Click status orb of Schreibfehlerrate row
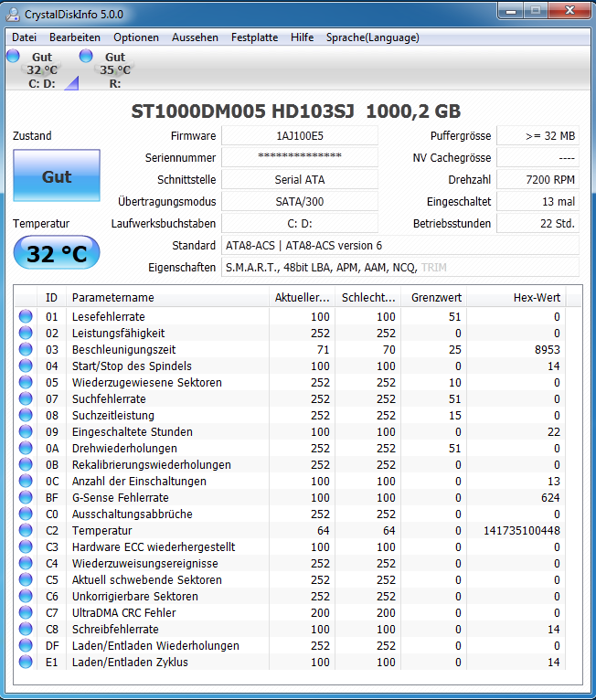The image size is (596, 700). tap(26, 629)
